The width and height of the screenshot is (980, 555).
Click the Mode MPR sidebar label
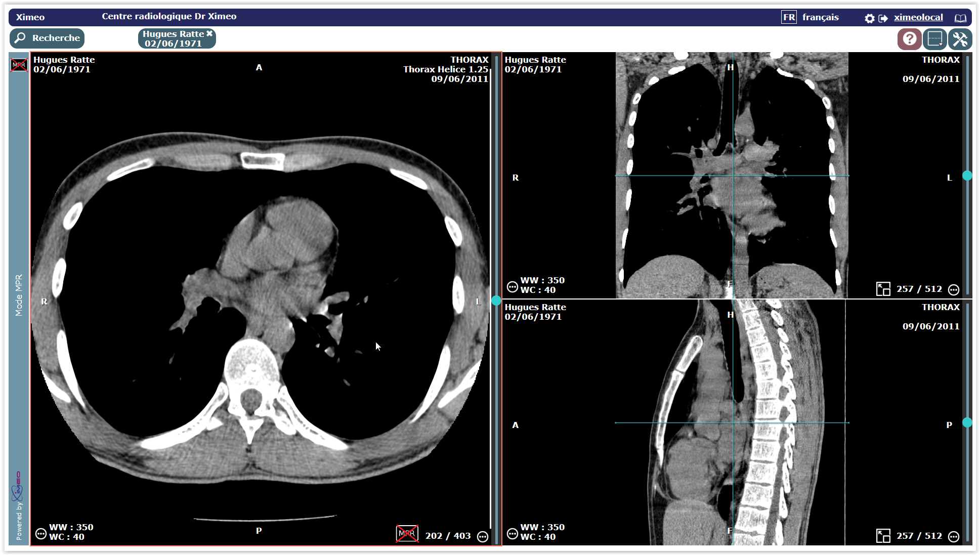pyautogui.click(x=19, y=295)
